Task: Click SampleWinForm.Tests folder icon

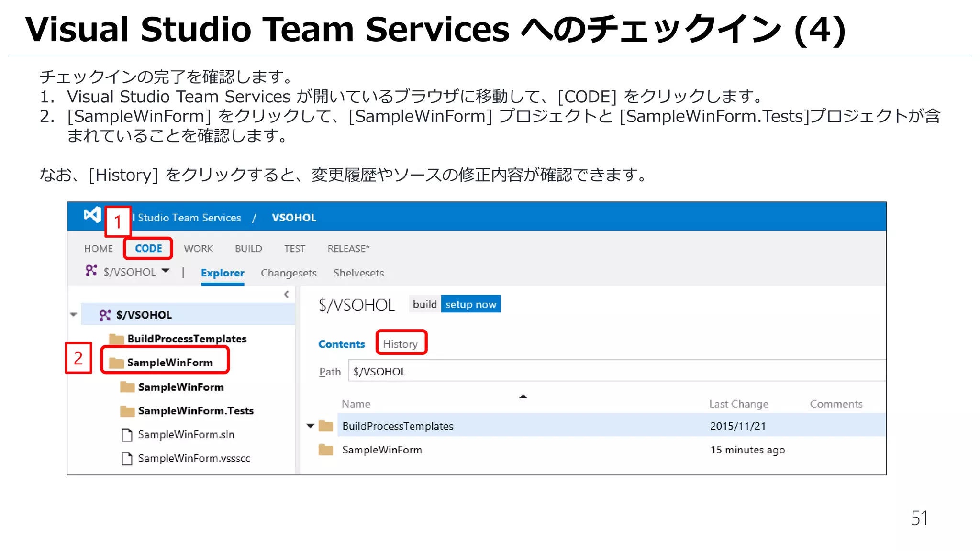Action: click(127, 411)
